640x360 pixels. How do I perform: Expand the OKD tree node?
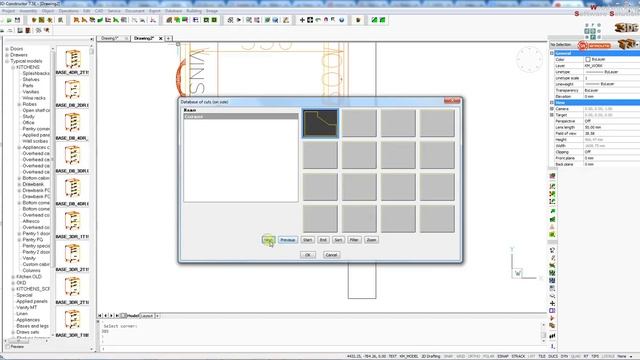13,282
